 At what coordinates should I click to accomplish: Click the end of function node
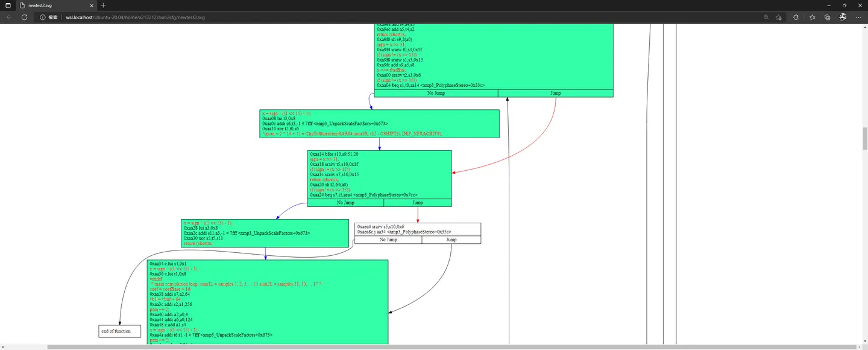119,331
